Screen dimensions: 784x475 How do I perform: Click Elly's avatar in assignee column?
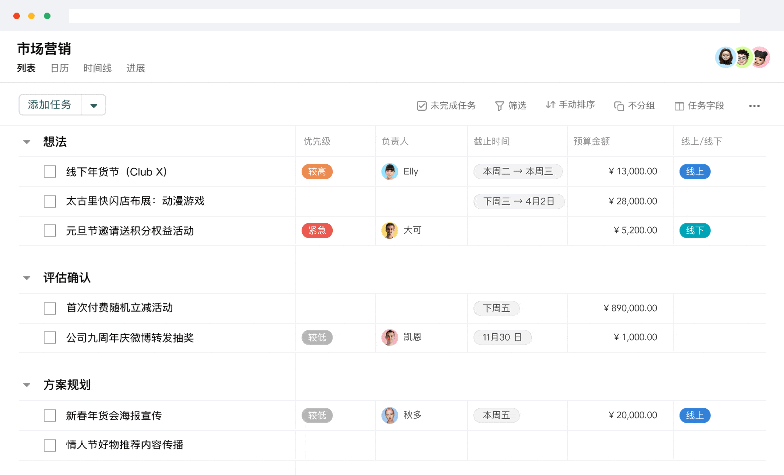tap(390, 171)
